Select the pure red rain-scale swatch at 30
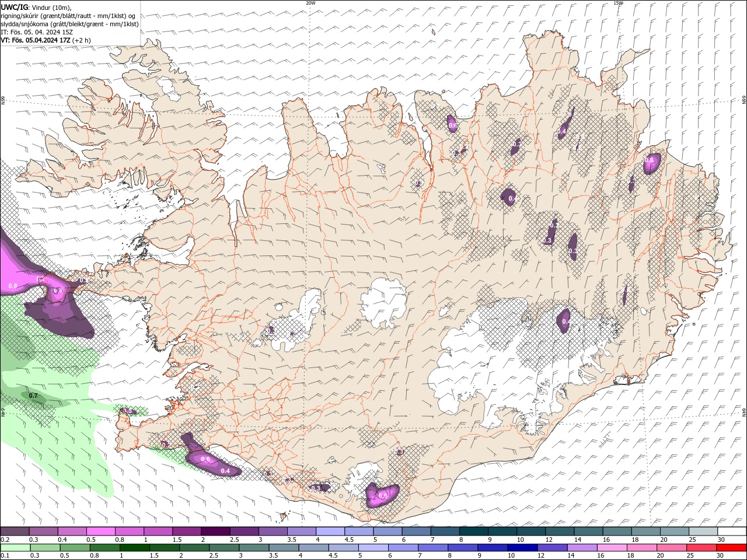 (732, 548)
